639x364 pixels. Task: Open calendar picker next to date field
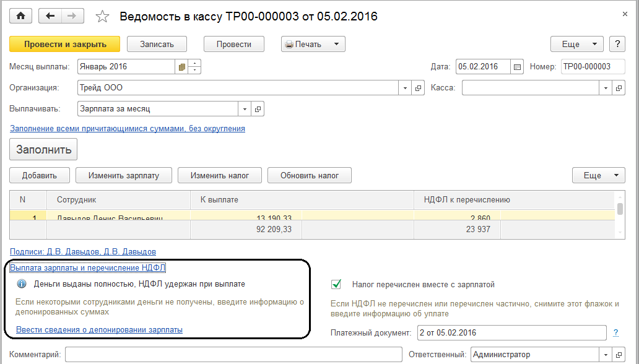(518, 67)
